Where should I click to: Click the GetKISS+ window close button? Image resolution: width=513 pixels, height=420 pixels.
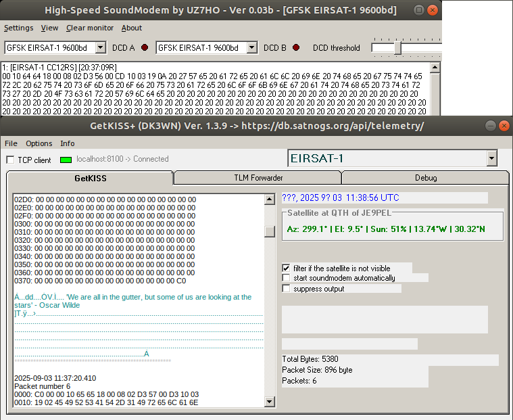click(504, 126)
